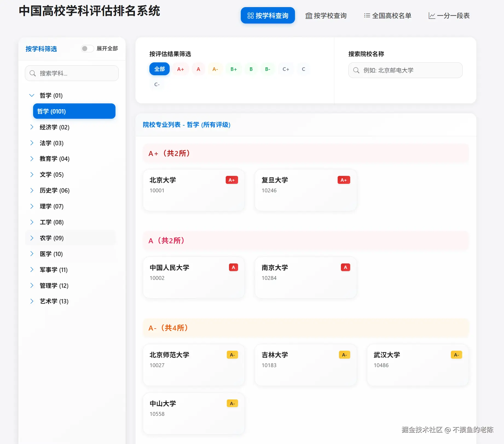The image size is (504, 444).
Task: Click magnifier icon in 院校名称 search
Action: (x=356, y=70)
